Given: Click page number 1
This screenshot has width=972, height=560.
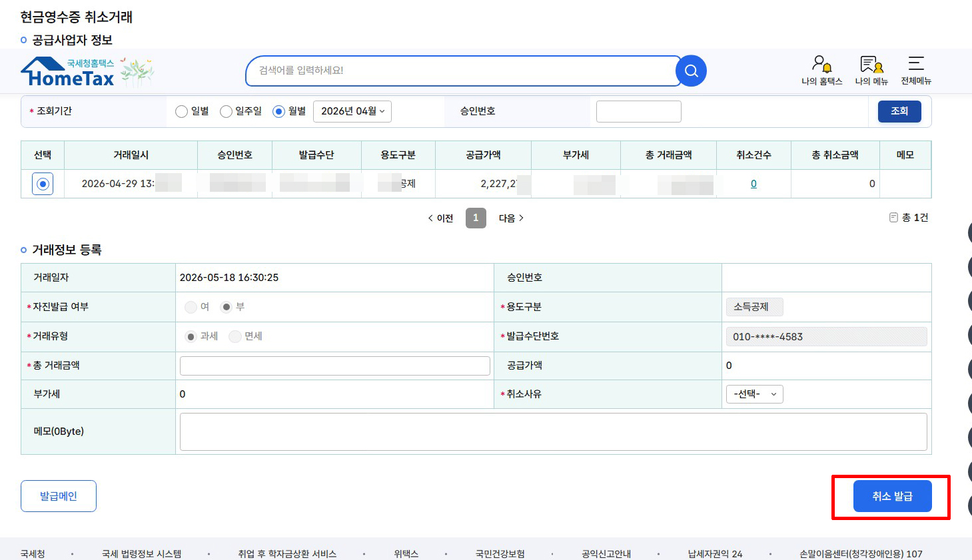Looking at the screenshot, I should click(x=476, y=218).
